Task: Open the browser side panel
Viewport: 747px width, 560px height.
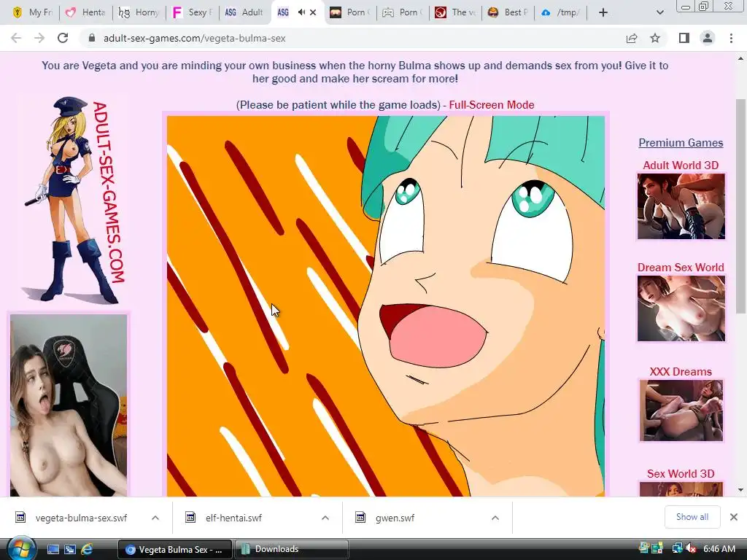Action: tap(684, 38)
